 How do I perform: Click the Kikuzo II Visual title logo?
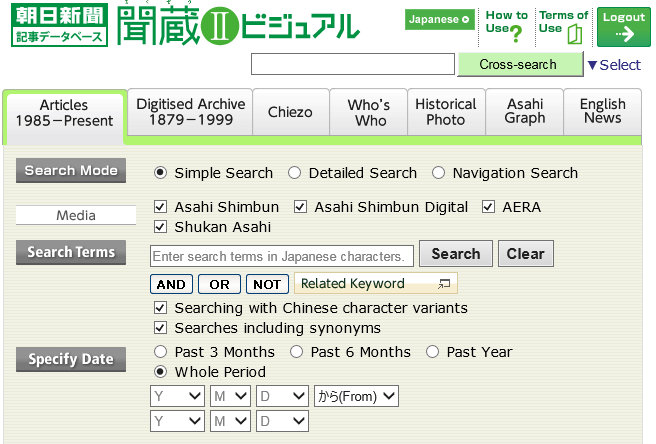click(x=238, y=24)
